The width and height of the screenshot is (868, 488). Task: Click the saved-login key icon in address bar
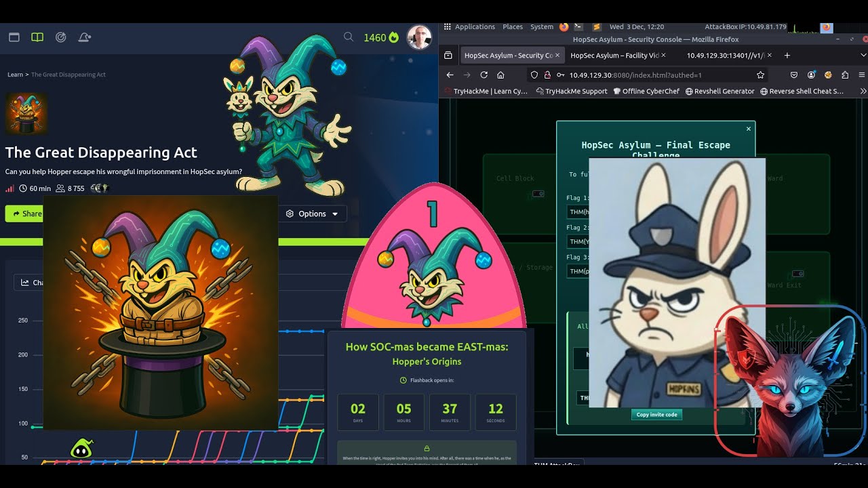coord(560,75)
